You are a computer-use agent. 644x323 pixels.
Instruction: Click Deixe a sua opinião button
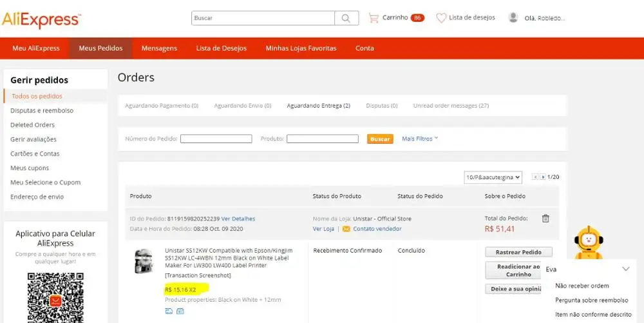[x=513, y=289]
